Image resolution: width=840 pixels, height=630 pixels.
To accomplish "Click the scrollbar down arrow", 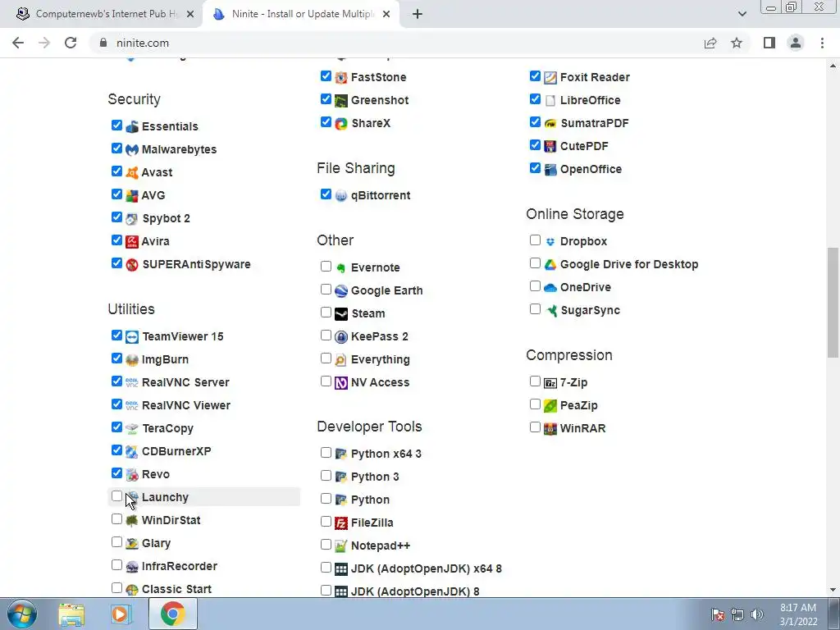I will point(833,590).
